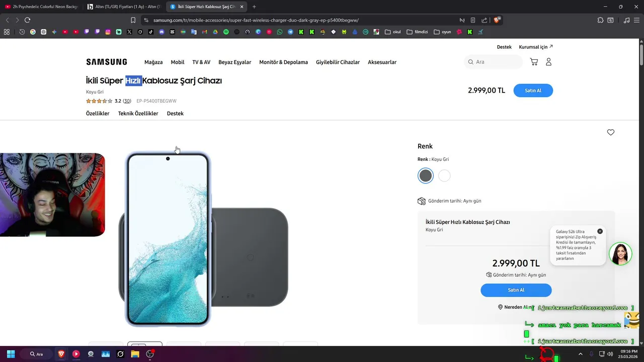The height and width of the screenshot is (362, 644).
Task: Open the okul bookmarks folder
Action: point(392,32)
